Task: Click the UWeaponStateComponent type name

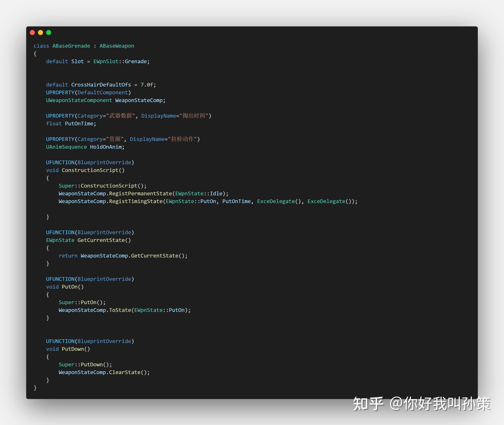Action: tap(79, 100)
